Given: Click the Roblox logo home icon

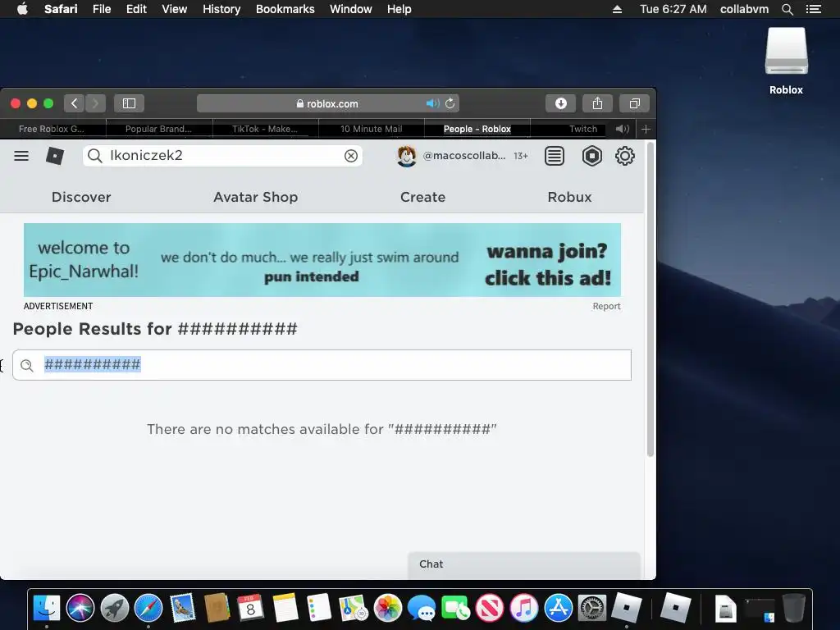Looking at the screenshot, I should 55,156.
